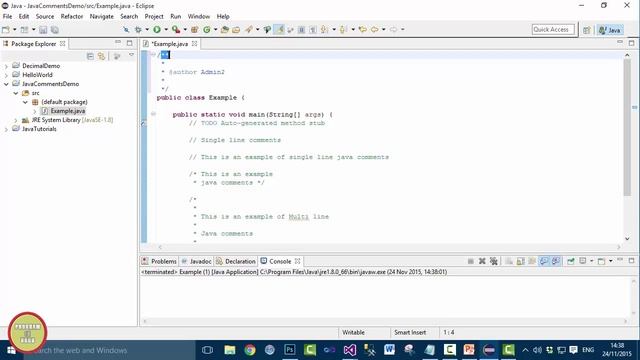Click the Debug bug icon
Screen dimensions: 640x360
(x=138, y=30)
